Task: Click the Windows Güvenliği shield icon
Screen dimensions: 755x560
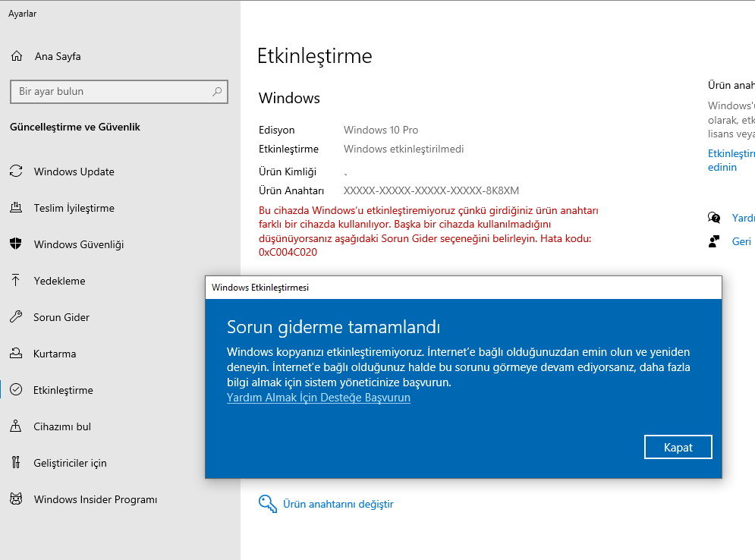Action: point(16,244)
